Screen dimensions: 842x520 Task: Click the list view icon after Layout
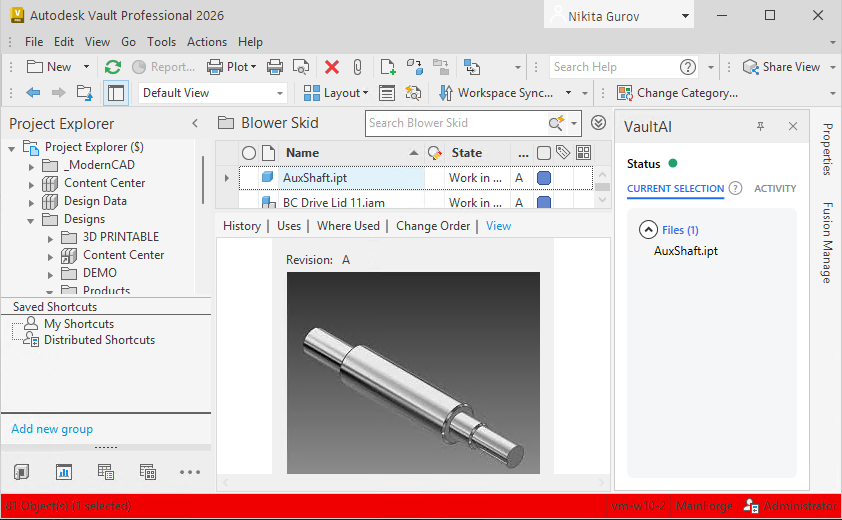[x=387, y=92]
